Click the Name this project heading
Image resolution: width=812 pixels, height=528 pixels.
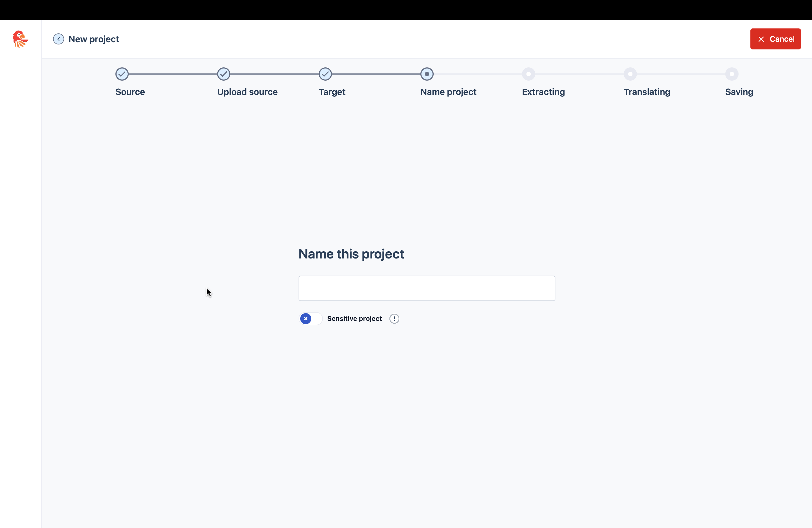(x=351, y=254)
